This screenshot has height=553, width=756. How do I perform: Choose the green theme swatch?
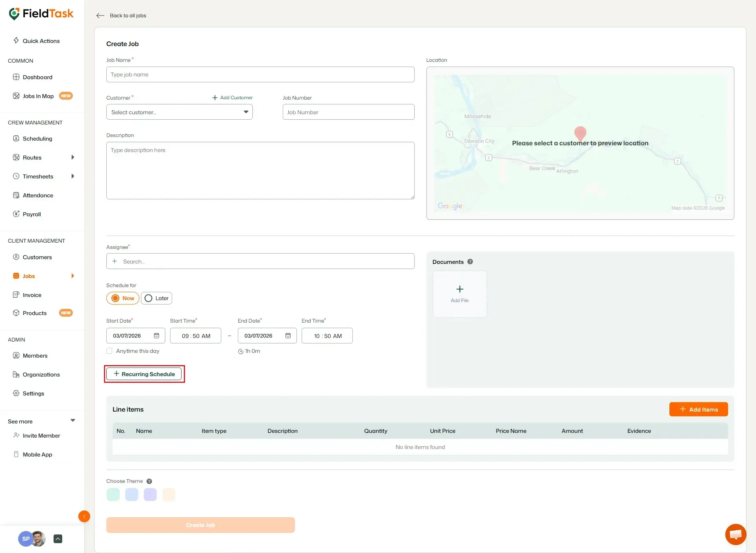click(113, 494)
